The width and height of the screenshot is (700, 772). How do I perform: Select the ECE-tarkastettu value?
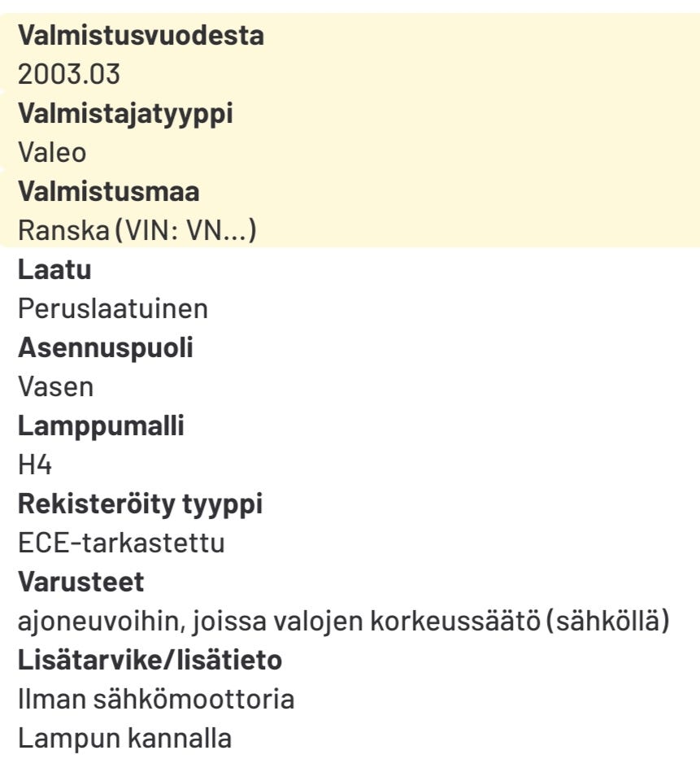(121, 543)
